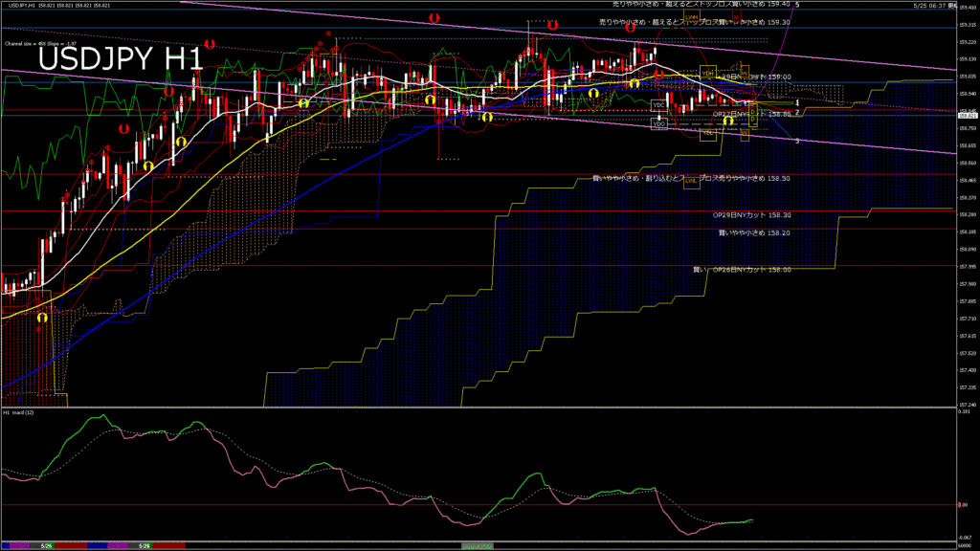Click the YDL yesterday-low label box
Image resolution: width=980 pixels, height=551 pixels.
707,133
